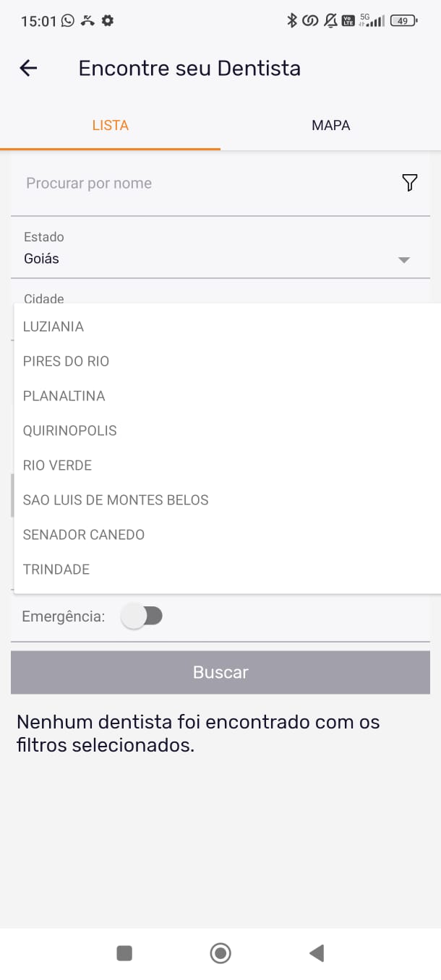The height and width of the screenshot is (980, 441).
Task: Expand the Estado dropdown arrow
Action: pyautogui.click(x=404, y=259)
